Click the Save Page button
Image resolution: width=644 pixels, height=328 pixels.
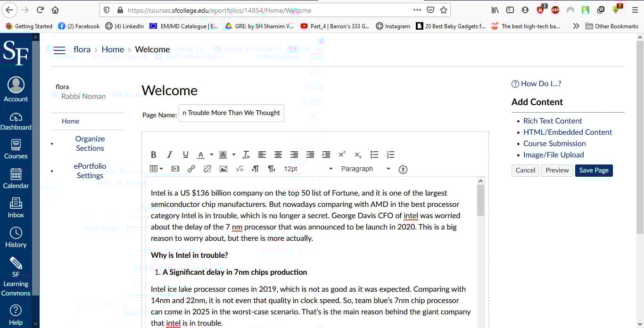click(594, 170)
